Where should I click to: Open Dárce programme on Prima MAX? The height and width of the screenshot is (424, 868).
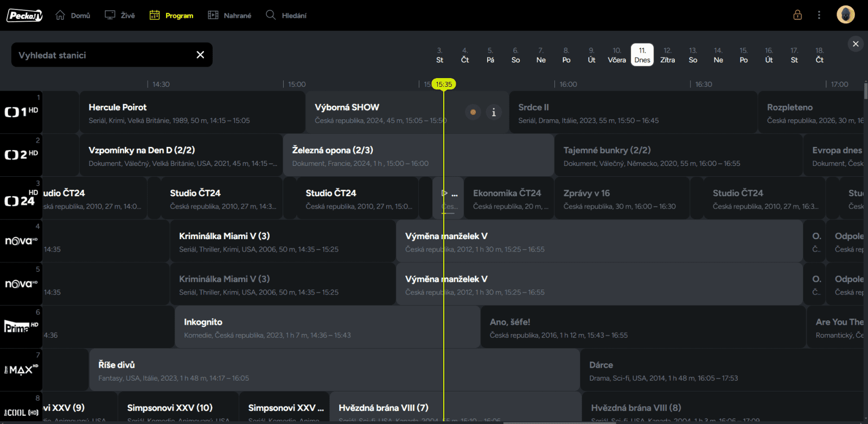tap(722, 370)
